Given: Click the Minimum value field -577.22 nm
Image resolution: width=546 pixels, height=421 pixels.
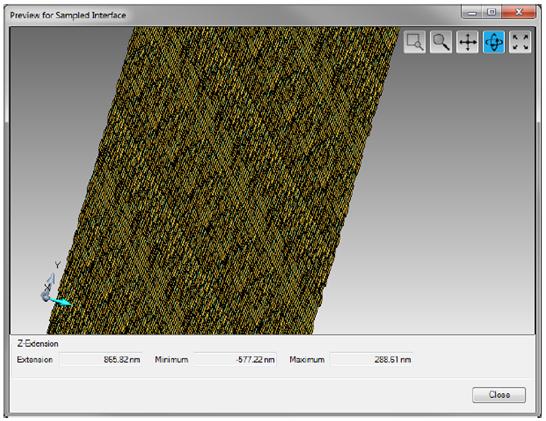Looking at the screenshot, I should click(x=235, y=359).
